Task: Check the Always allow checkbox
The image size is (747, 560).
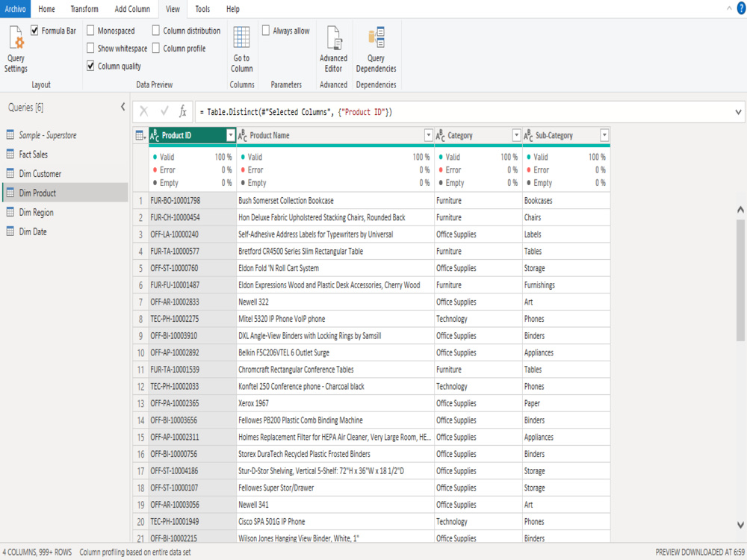Action: tap(266, 31)
